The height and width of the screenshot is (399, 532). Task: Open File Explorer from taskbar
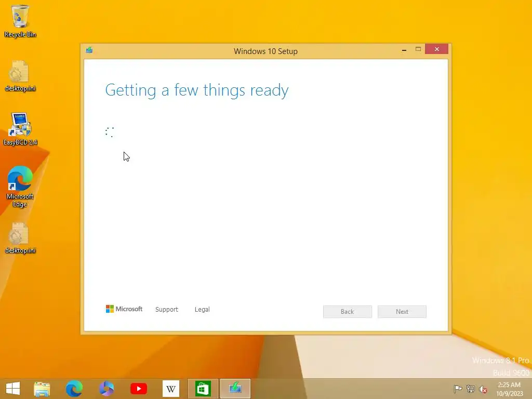point(42,389)
